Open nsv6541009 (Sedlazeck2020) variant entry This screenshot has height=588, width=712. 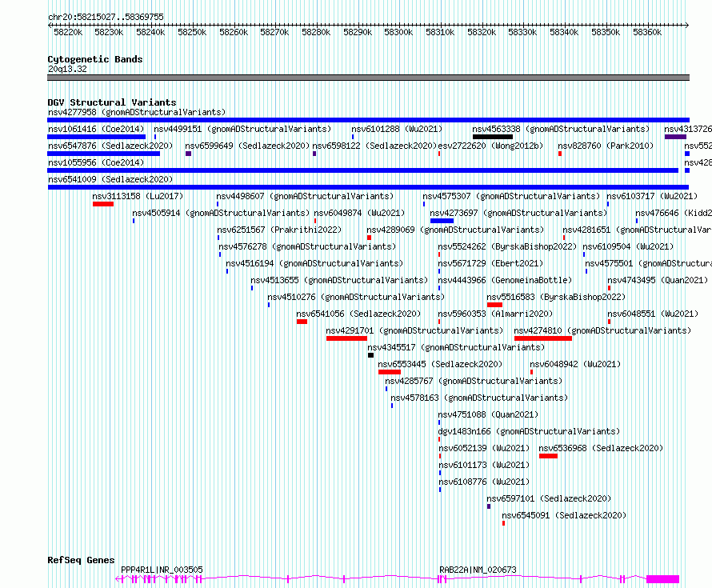pos(110,179)
